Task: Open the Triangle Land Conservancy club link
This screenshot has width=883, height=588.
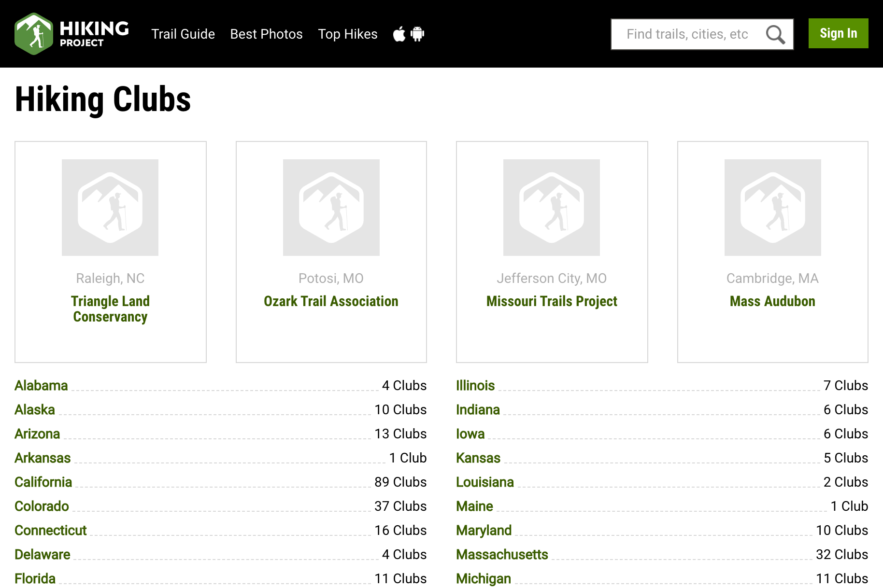Action: [111, 309]
